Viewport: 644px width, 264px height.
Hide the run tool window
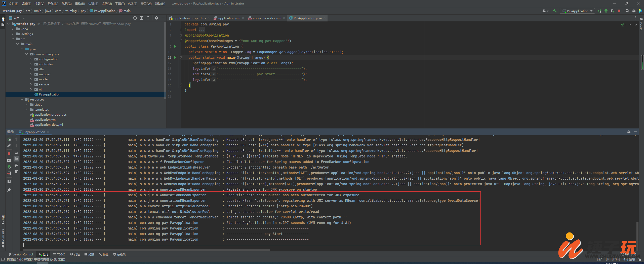pos(635,132)
